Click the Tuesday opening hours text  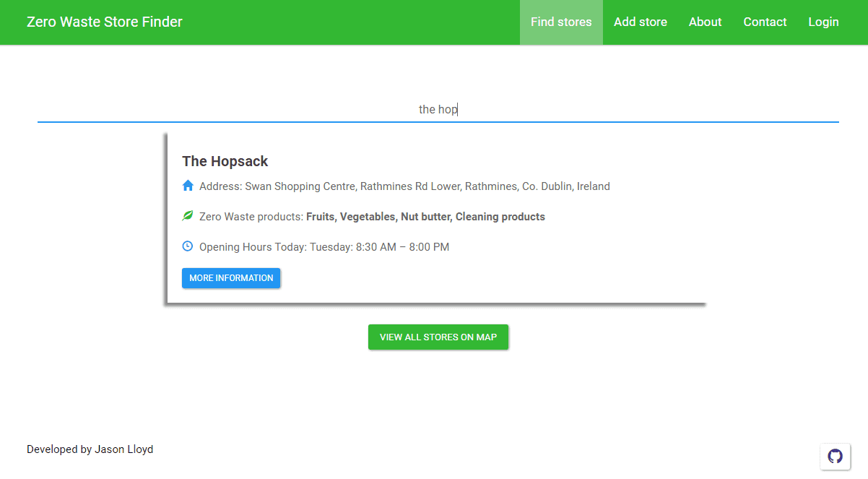324,247
